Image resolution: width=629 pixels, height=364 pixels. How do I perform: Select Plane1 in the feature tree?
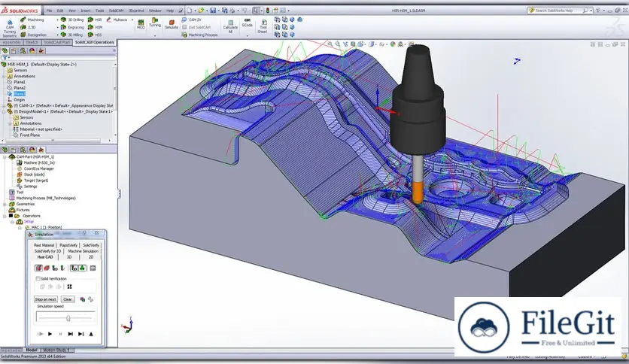click(20, 82)
